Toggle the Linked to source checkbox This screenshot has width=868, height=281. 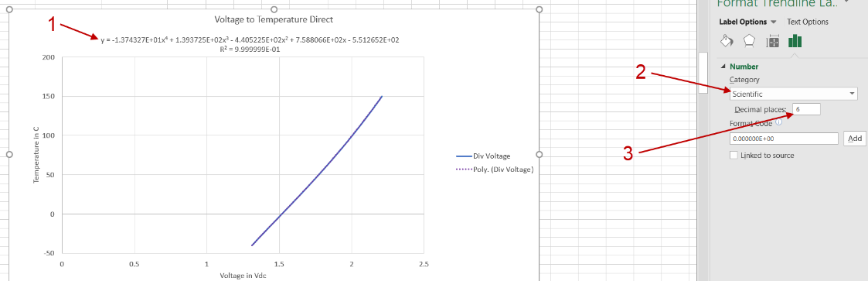[734, 155]
